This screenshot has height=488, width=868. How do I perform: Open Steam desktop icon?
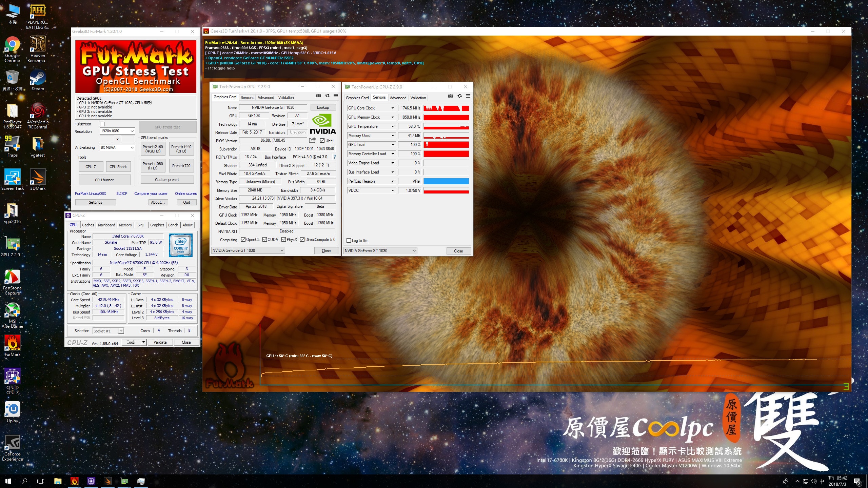coord(38,80)
